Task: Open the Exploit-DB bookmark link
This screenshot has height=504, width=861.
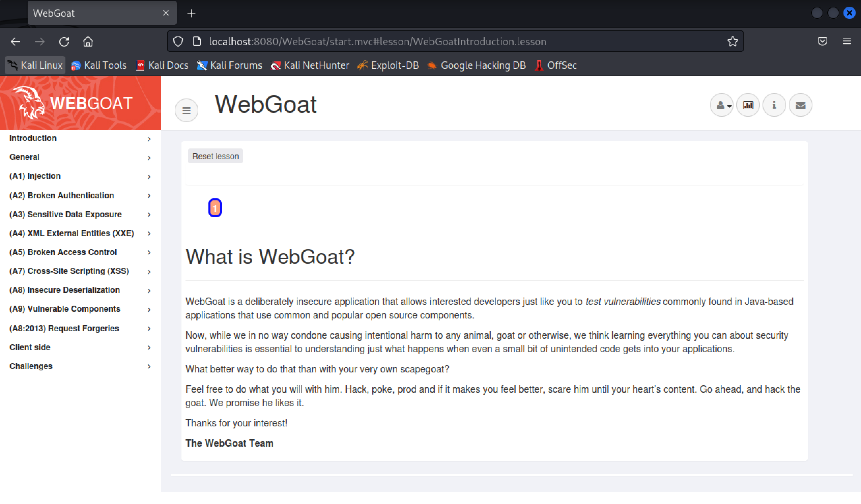Action: (389, 65)
